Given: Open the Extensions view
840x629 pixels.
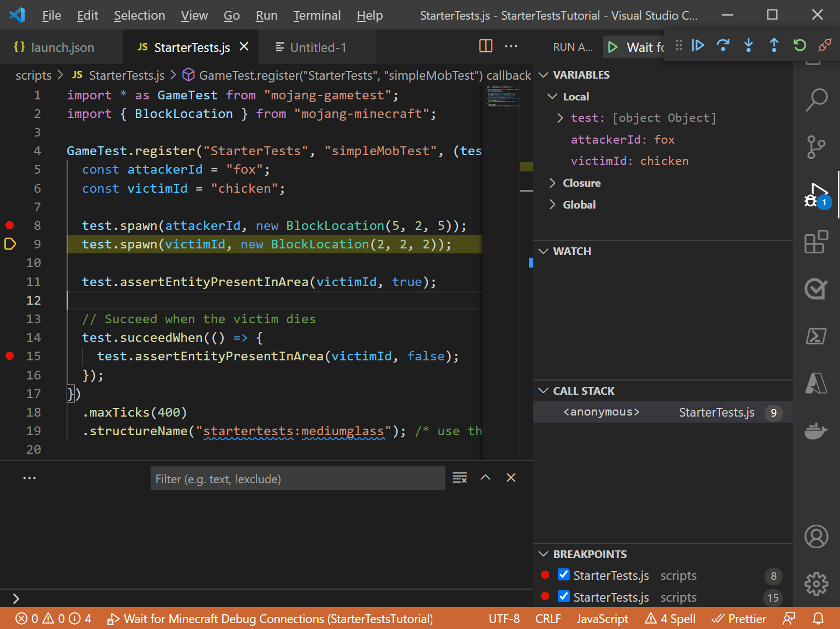Looking at the screenshot, I should point(817,242).
